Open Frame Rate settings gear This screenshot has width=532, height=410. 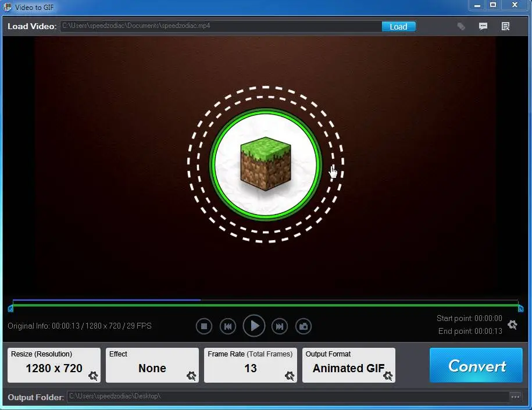click(290, 376)
